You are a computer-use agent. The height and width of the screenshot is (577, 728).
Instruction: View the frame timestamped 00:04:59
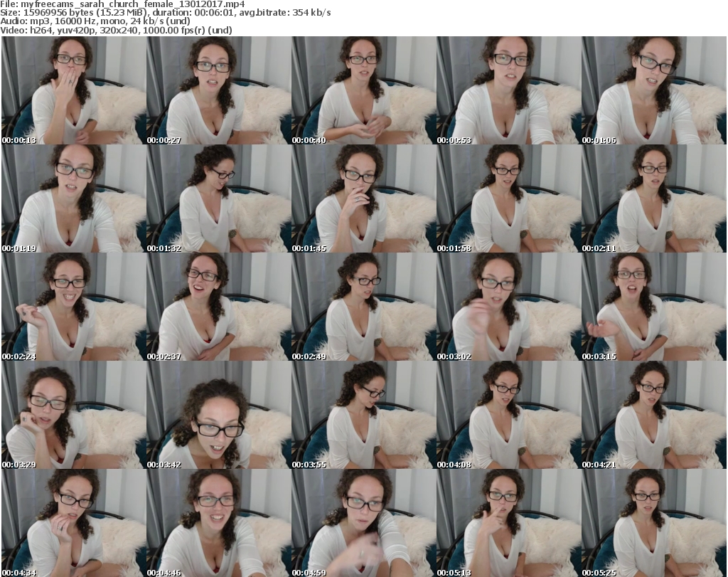(x=363, y=523)
